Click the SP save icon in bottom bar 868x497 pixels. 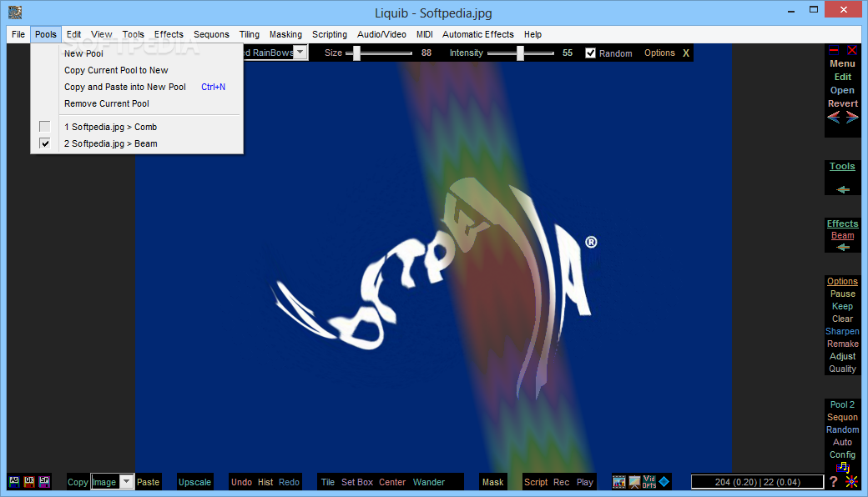point(44,481)
